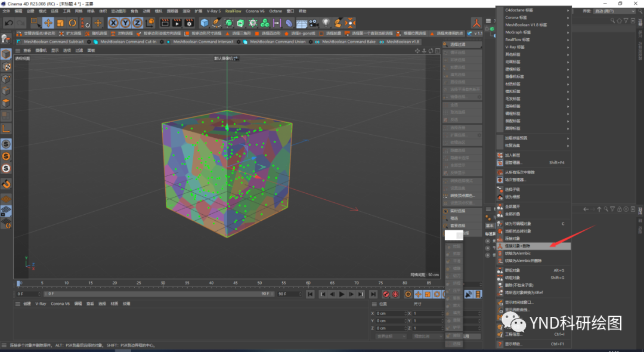Jump to the end of the animation
The width and height of the screenshot is (644, 352).
pyautogui.click(x=373, y=294)
